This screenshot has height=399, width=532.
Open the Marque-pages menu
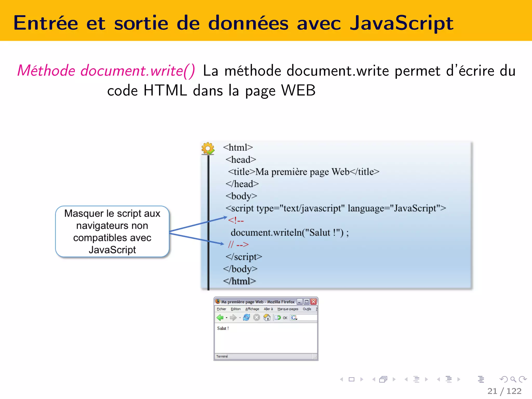point(288,309)
